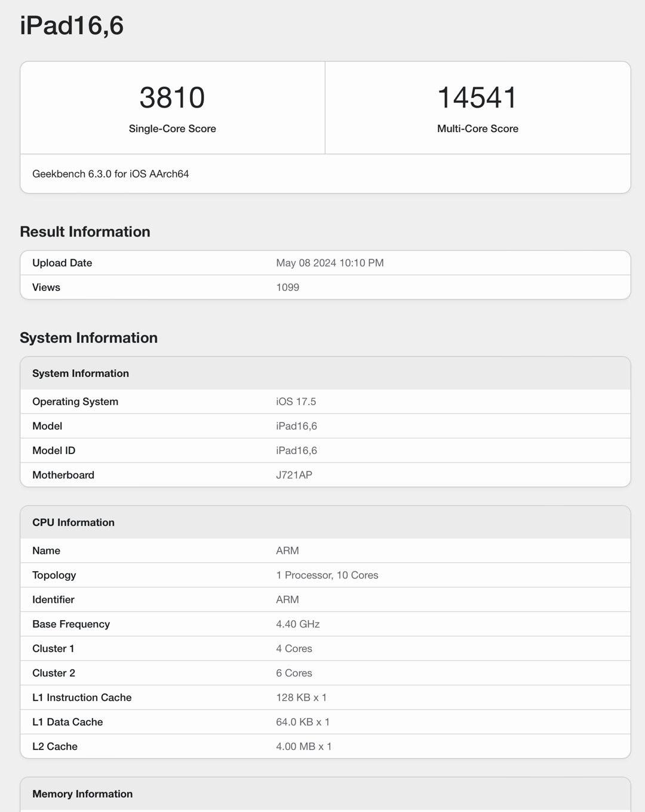The image size is (645, 812).
Task: Select the 64.0 KB x 1 value
Action: pyautogui.click(x=303, y=722)
